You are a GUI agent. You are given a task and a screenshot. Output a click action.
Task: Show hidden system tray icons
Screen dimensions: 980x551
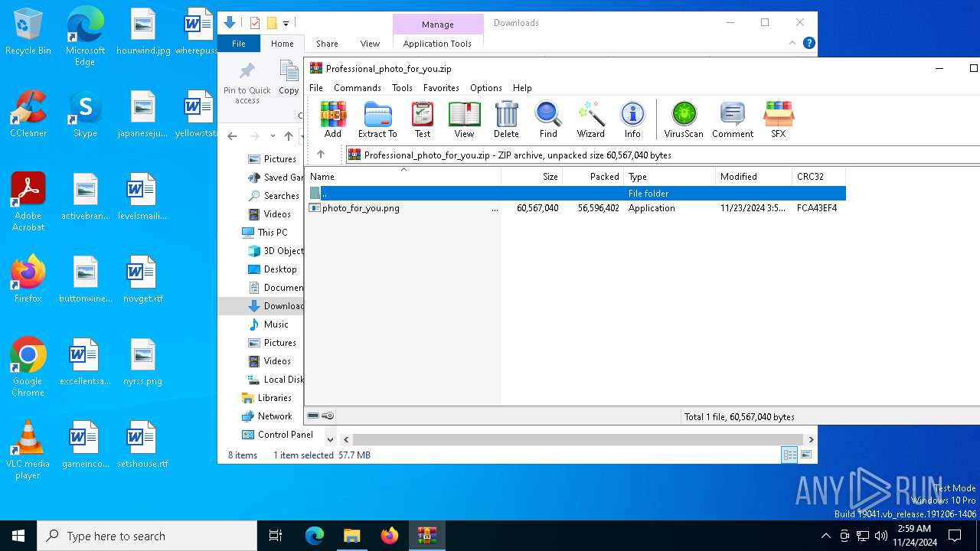click(x=825, y=536)
